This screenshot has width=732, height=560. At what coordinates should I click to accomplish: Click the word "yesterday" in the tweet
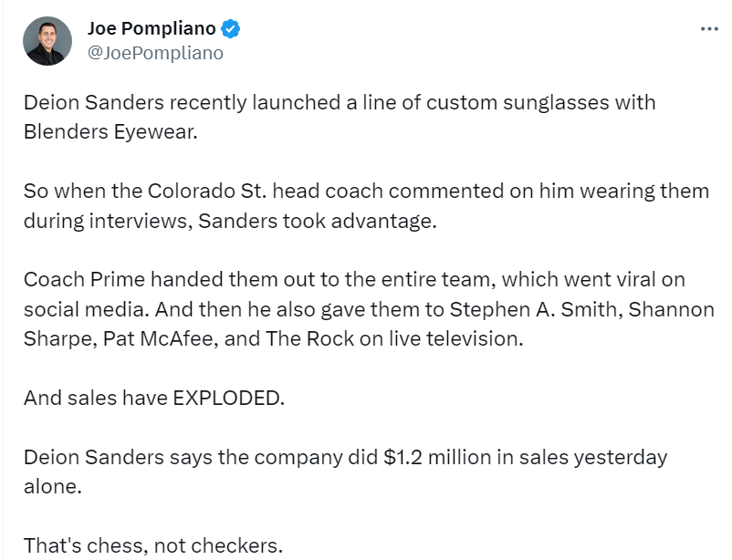[620, 457]
